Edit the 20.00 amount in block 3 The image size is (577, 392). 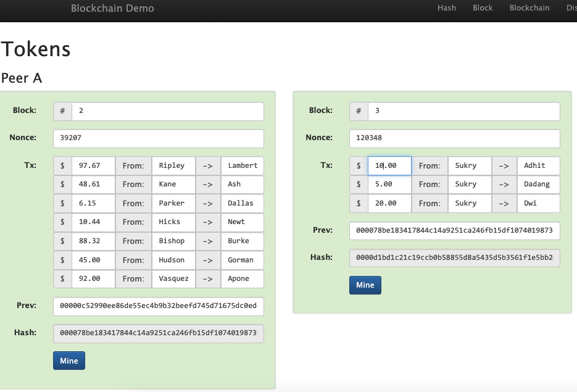pyautogui.click(x=389, y=203)
